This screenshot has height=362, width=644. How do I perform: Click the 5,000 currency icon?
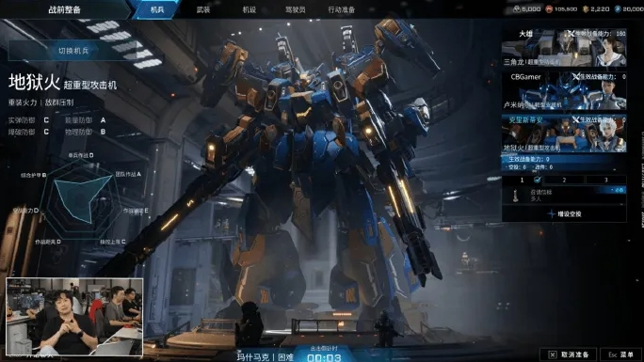[x=517, y=9]
